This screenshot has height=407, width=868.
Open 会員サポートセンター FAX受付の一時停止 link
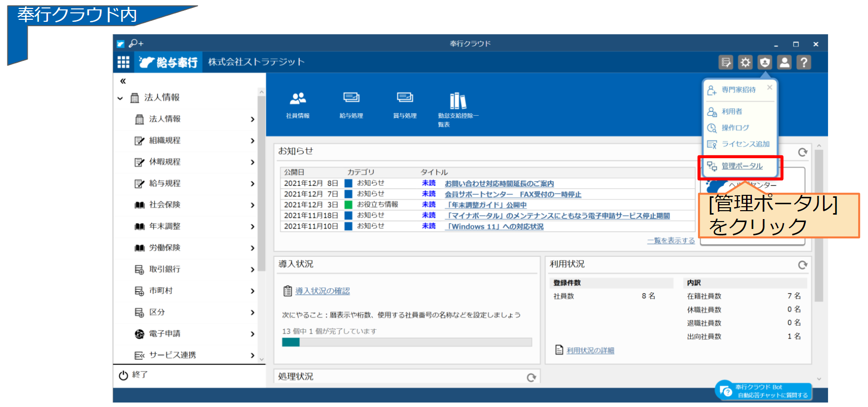(513, 194)
